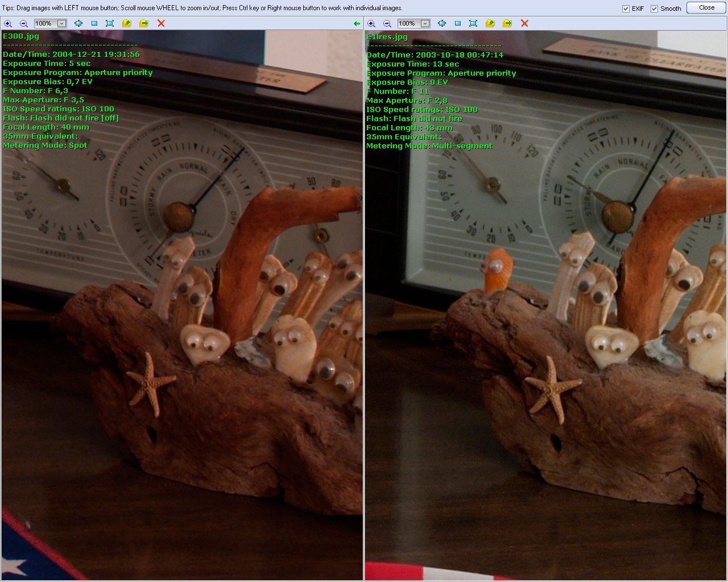Click copy-to-folder icon in left pane toolbar
The width and height of the screenshot is (728, 582).
click(127, 23)
